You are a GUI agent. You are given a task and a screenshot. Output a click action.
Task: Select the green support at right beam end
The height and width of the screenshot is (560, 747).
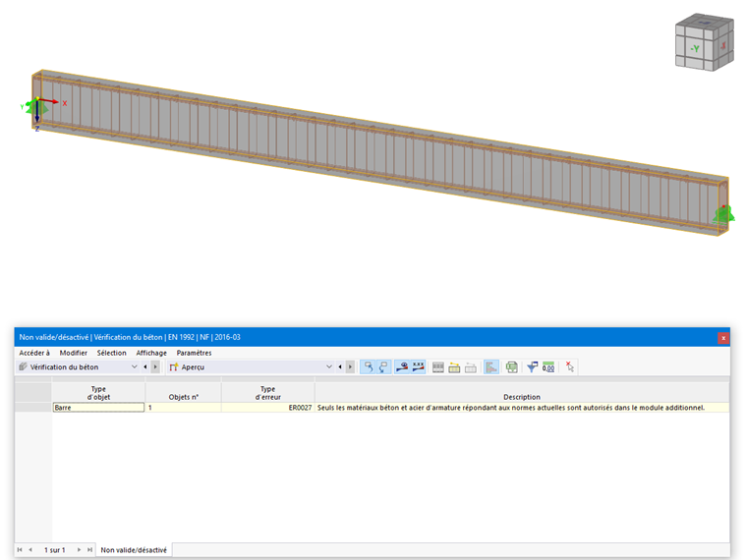[723, 215]
